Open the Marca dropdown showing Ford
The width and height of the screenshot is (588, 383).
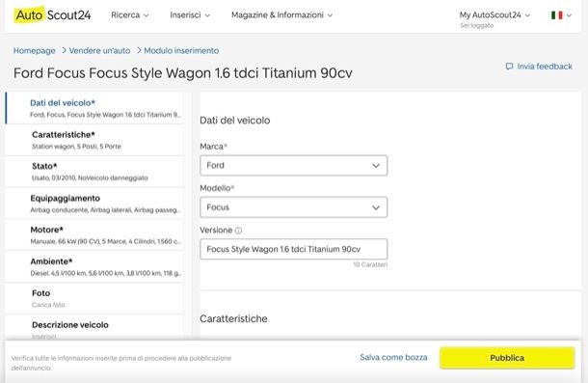(x=294, y=166)
